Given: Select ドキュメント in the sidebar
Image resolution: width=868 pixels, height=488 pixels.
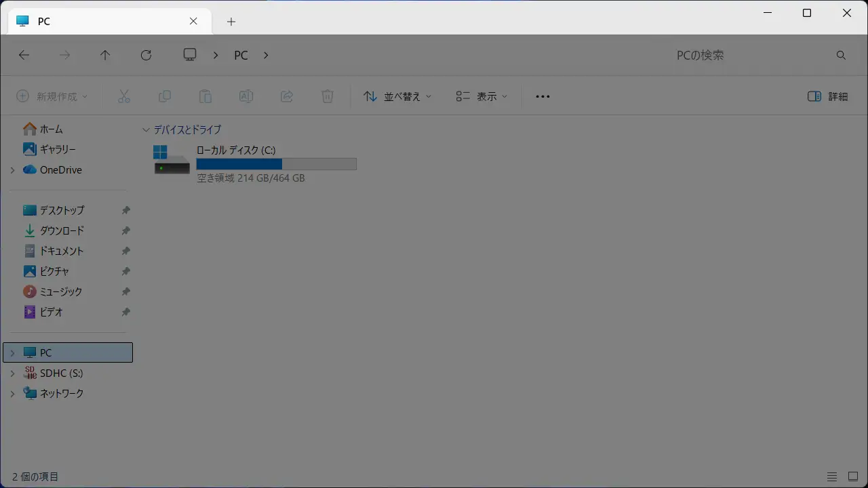Looking at the screenshot, I should coord(61,251).
